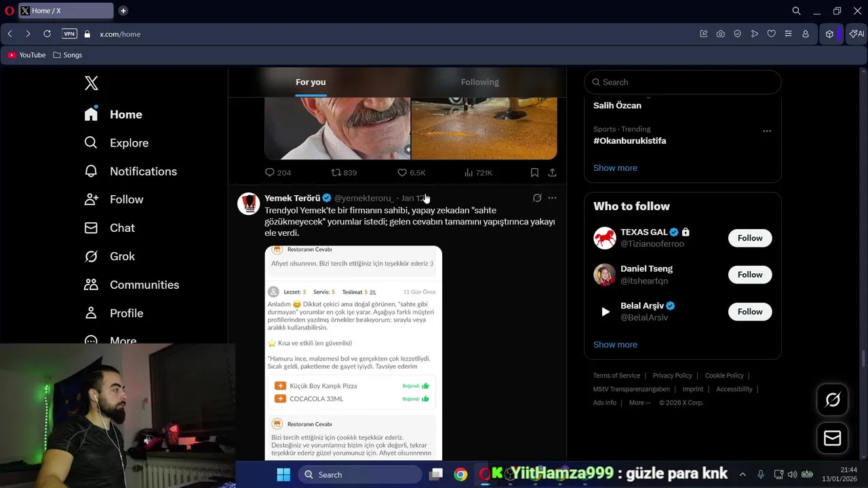Go back in Opera browser
Image resolution: width=868 pixels, height=488 pixels.
(x=9, y=34)
